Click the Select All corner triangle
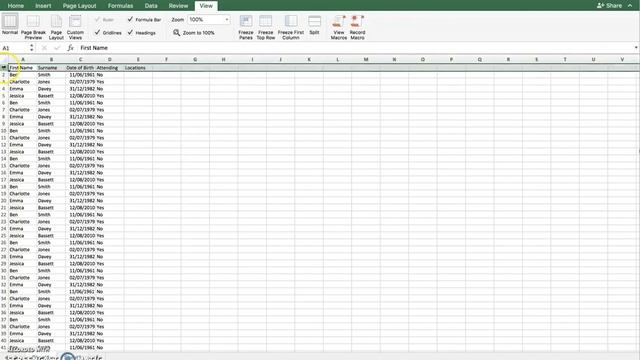Screen dimensions: 640x360 [x=4, y=60]
